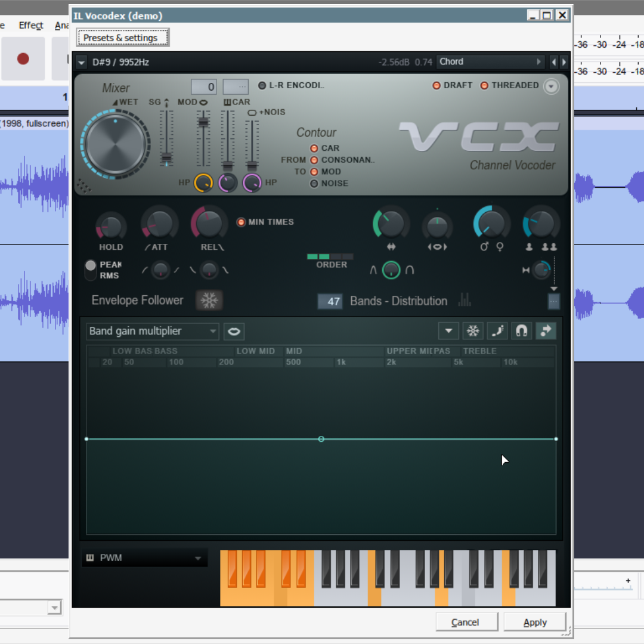
Task: Open the Effect menu in Audacity
Action: (x=31, y=26)
